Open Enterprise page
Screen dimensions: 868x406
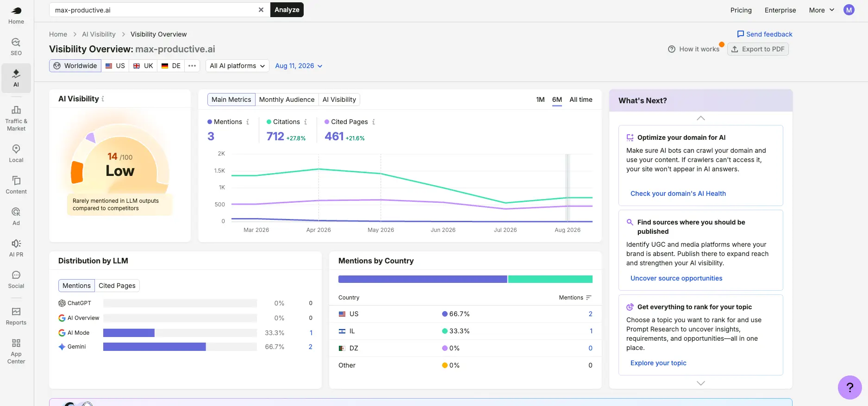(781, 10)
